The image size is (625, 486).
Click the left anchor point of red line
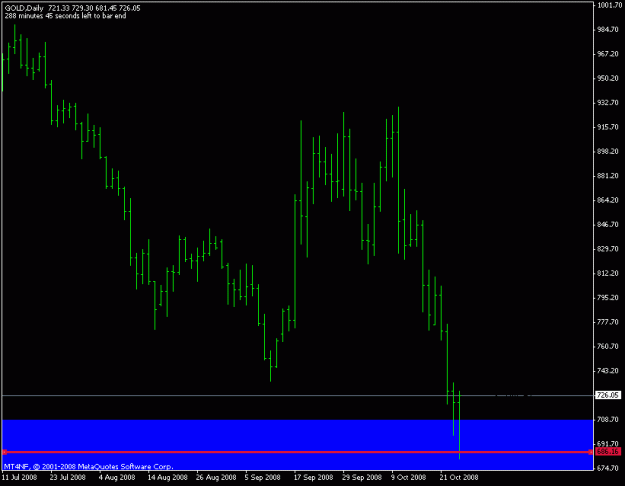4,452
